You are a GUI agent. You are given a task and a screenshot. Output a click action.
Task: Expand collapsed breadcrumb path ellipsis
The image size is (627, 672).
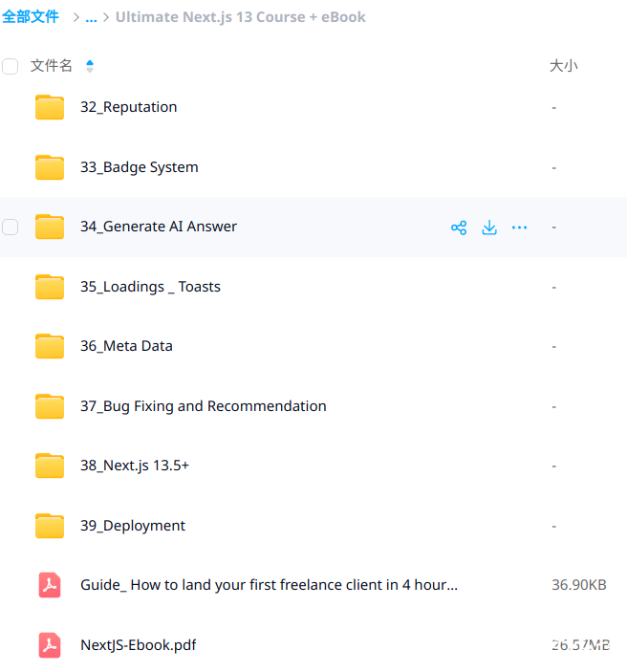(91, 17)
